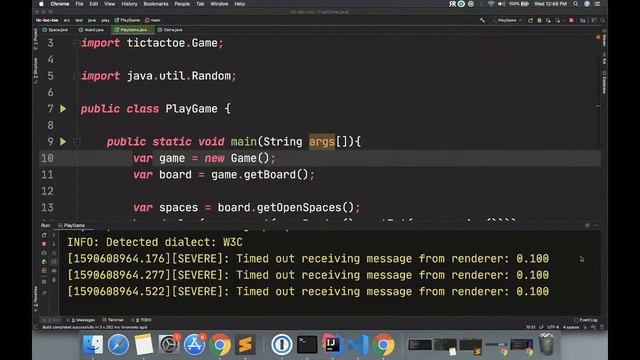The height and width of the screenshot is (360, 640).
Task: Open Notes from the Dock
Action: pos(144,344)
